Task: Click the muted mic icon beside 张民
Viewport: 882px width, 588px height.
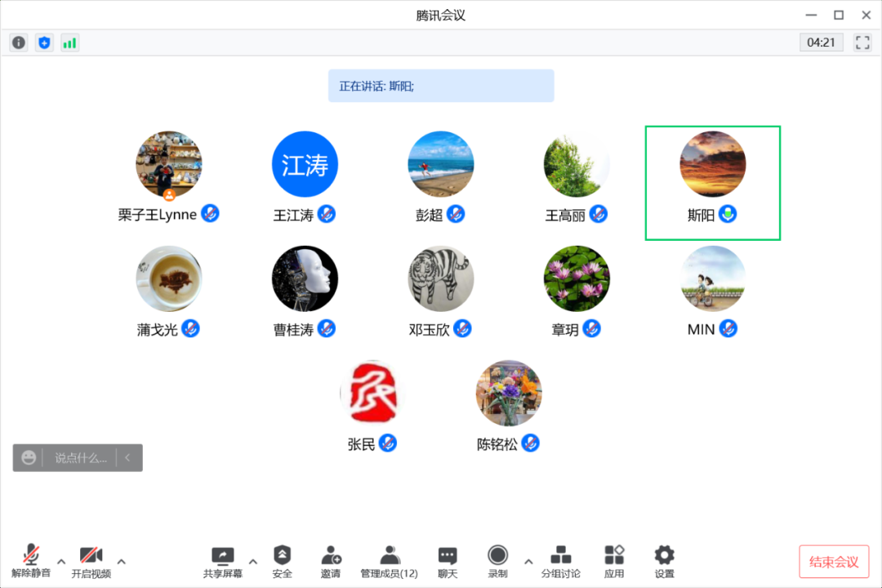Action: [388, 443]
